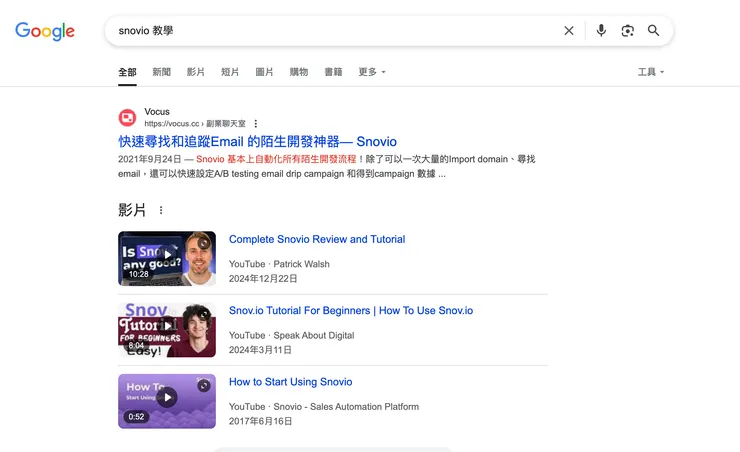
Task: Open the Vocus article title about Snovio Email 陌生開發神器
Action: pos(257,142)
